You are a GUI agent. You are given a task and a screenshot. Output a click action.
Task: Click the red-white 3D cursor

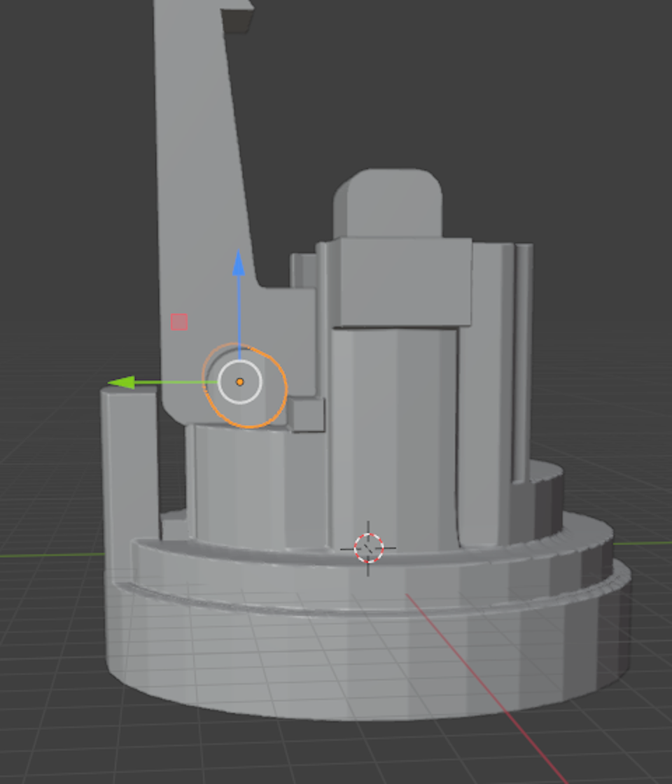(368, 549)
